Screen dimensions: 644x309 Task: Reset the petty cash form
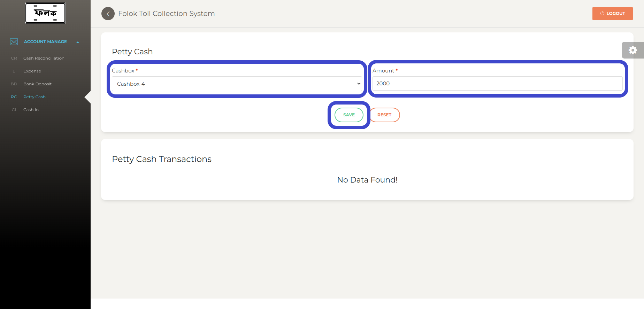(384, 115)
